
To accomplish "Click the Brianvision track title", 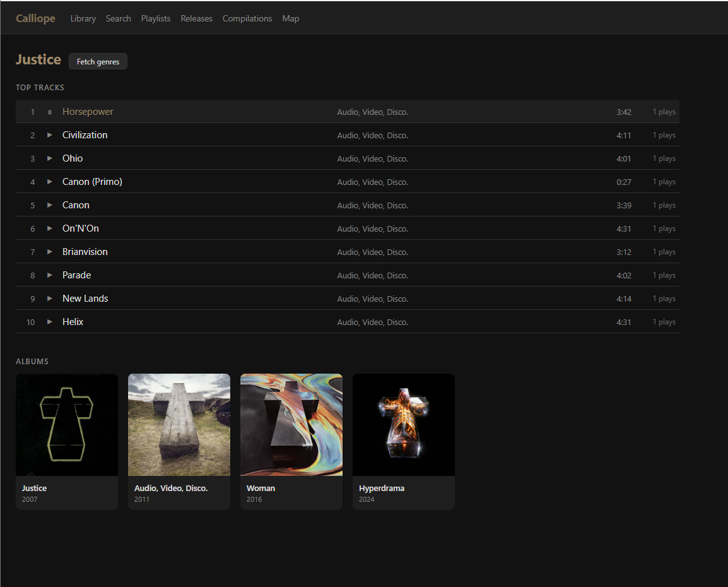I will point(85,252).
